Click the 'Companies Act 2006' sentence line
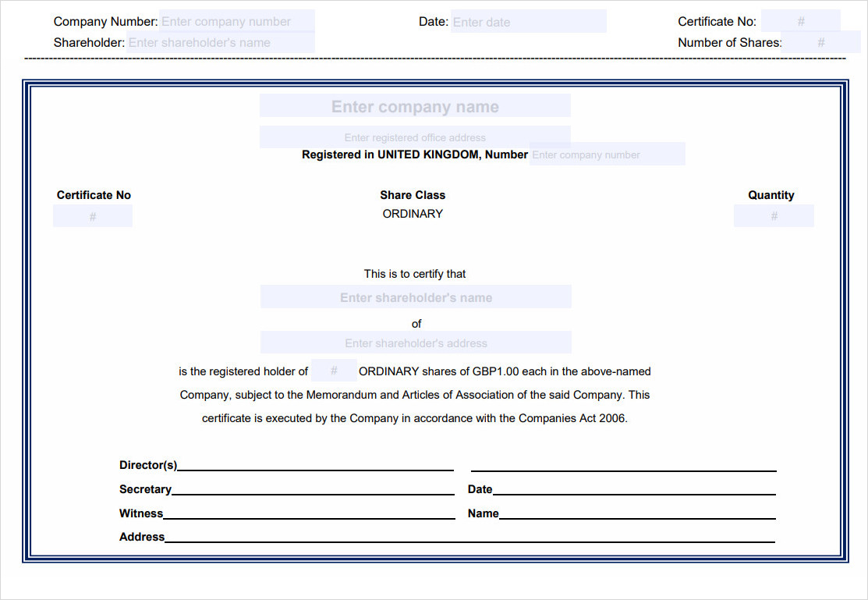868x600 pixels. point(415,418)
